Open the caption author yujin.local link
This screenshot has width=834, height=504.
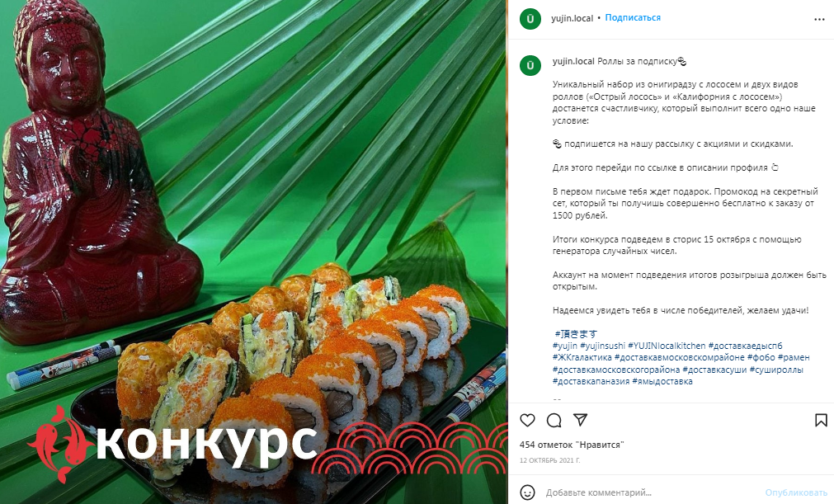coord(573,61)
